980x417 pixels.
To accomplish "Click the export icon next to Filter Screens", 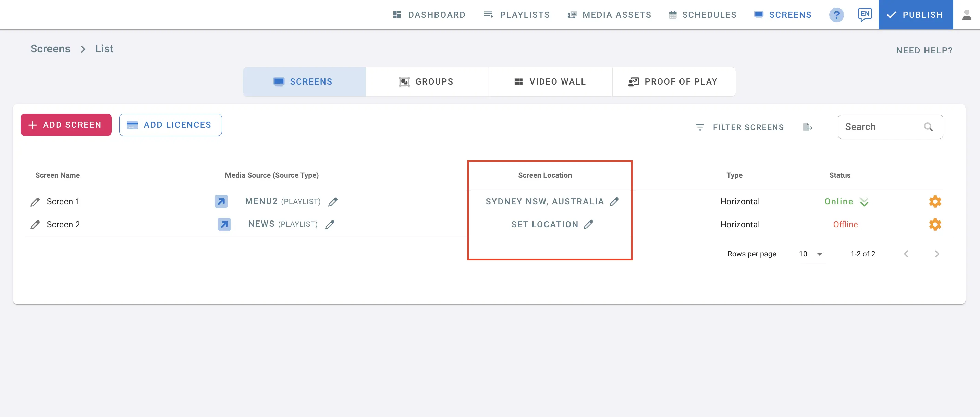I will pyautogui.click(x=807, y=127).
